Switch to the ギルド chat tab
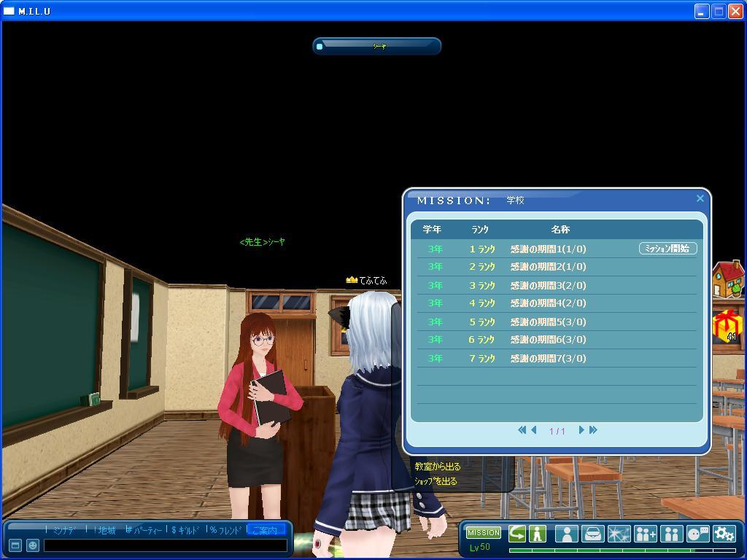The height and width of the screenshot is (560, 747). coord(185,530)
